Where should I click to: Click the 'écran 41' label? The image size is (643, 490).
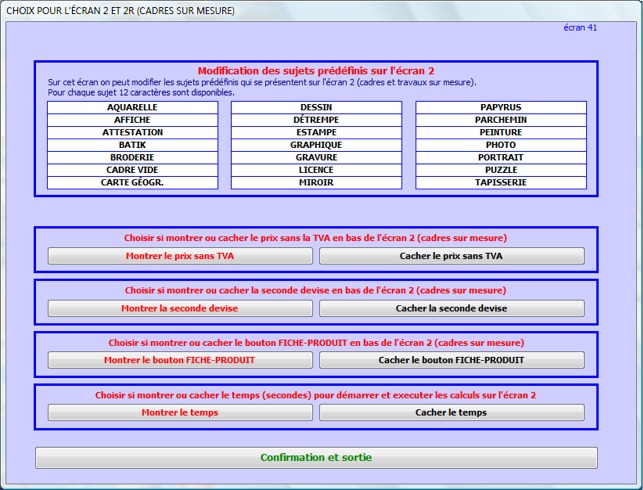pos(580,28)
